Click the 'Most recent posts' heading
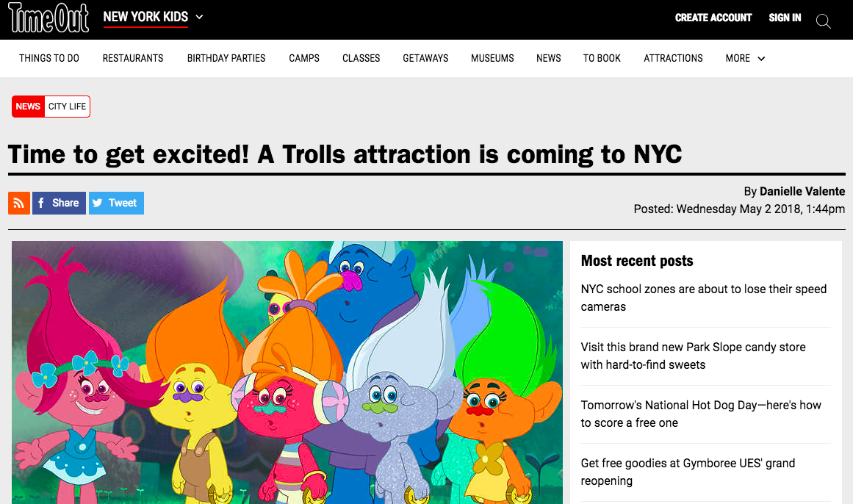Screen dimensions: 853x504 [637, 261]
